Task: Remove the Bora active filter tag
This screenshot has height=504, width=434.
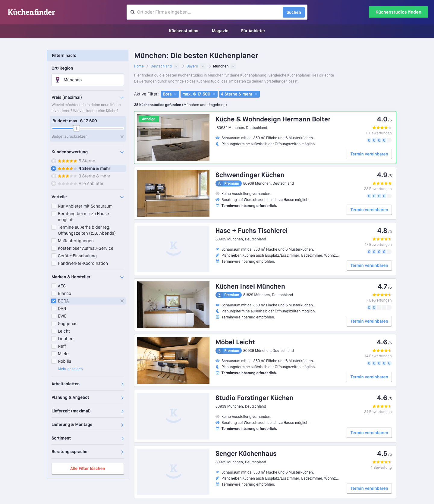Action: pyautogui.click(x=175, y=94)
